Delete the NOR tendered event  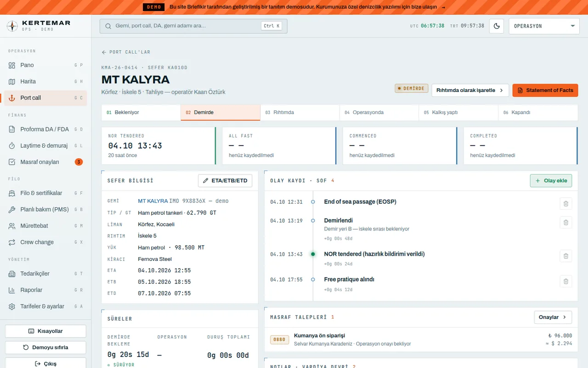(x=566, y=256)
